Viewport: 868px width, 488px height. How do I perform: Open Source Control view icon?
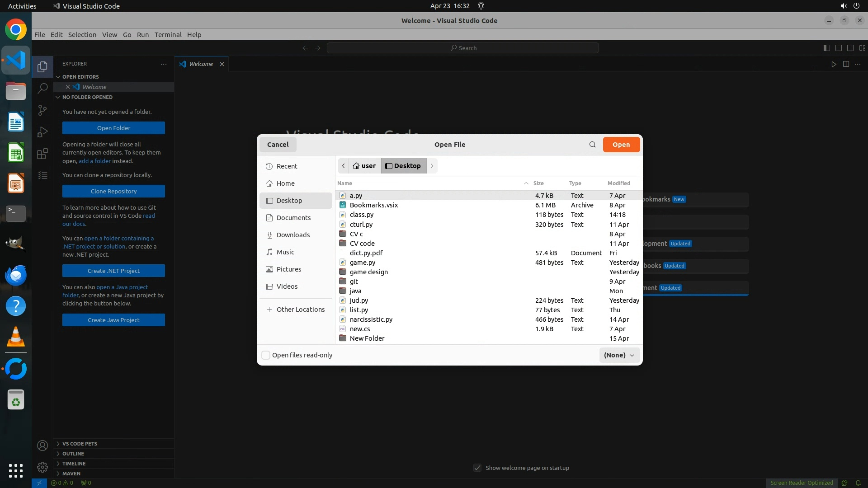[42, 110]
